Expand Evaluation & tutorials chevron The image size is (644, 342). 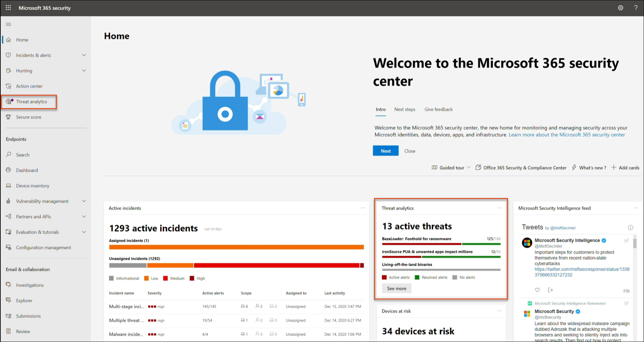[84, 232]
